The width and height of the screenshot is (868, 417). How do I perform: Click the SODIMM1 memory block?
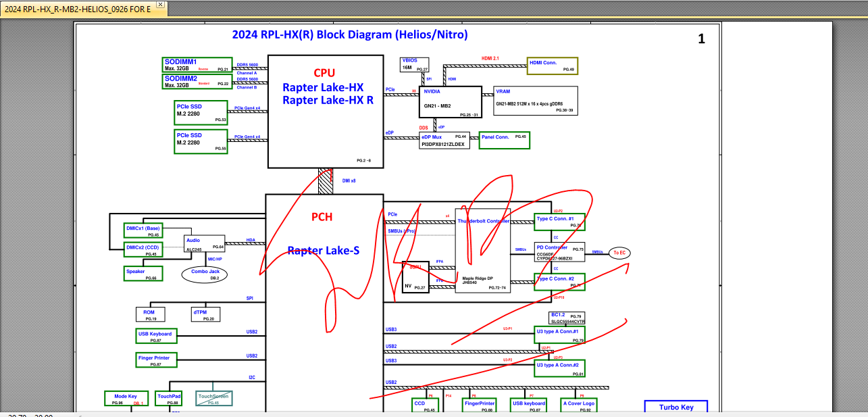[197, 65]
